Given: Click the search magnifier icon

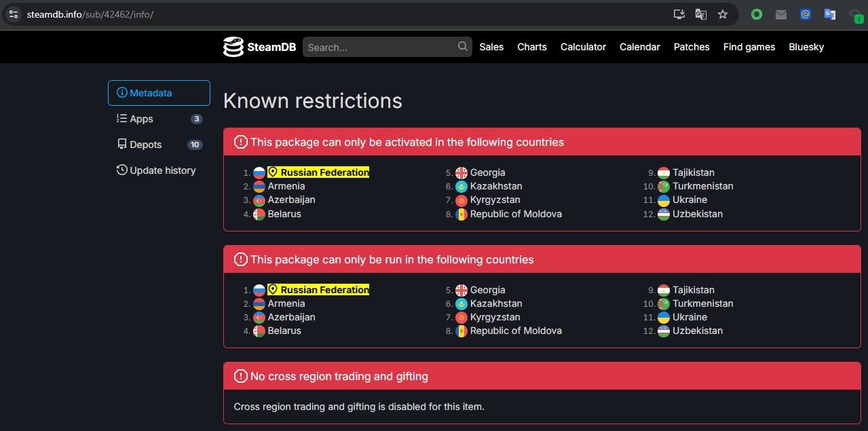Looking at the screenshot, I should pos(463,46).
